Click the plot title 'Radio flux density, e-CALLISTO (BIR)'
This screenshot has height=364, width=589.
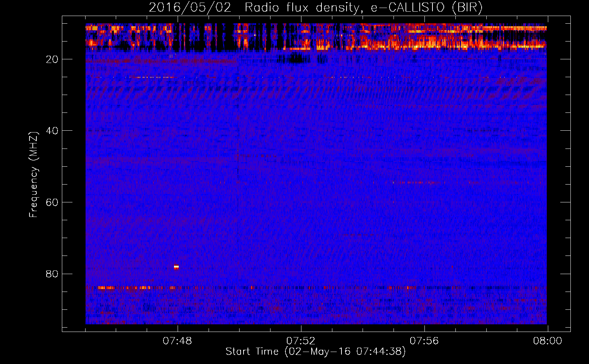364,8
